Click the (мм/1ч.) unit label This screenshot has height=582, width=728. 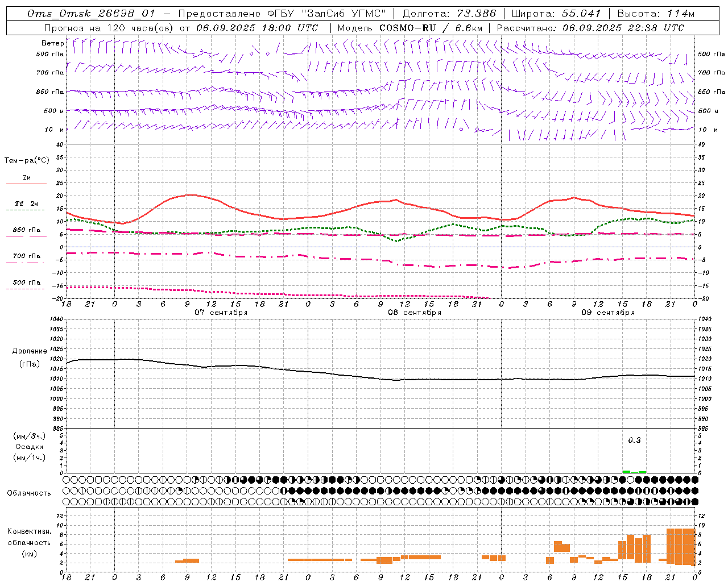tap(30, 458)
